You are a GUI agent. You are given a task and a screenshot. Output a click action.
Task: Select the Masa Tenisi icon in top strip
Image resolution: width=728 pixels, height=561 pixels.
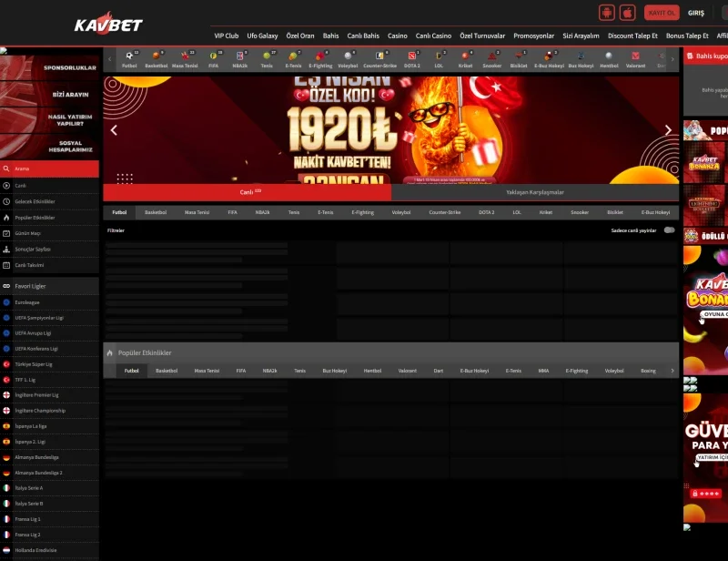(x=185, y=56)
